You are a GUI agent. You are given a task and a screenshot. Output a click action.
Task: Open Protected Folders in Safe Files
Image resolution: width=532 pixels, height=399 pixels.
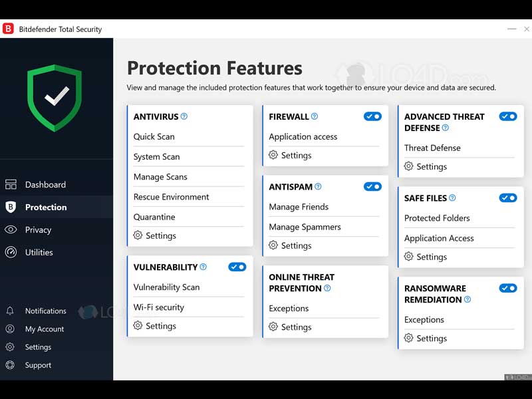tap(437, 218)
